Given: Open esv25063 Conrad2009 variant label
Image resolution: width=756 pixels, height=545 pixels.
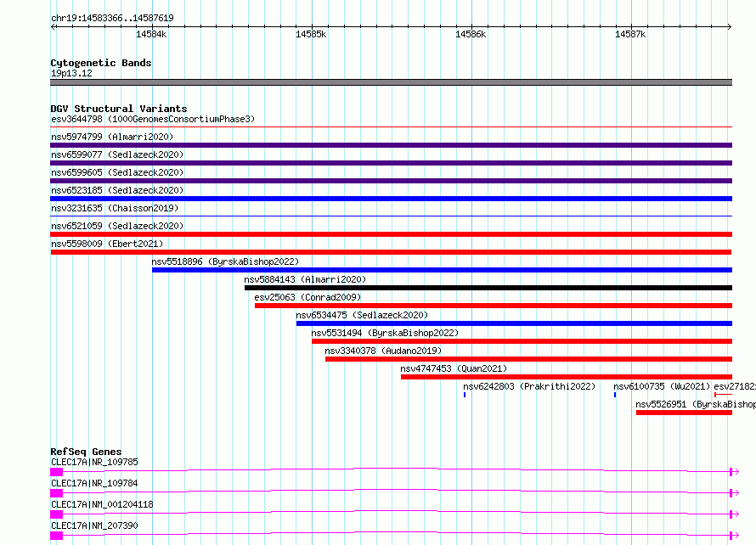Looking at the screenshot, I should pyautogui.click(x=307, y=297).
